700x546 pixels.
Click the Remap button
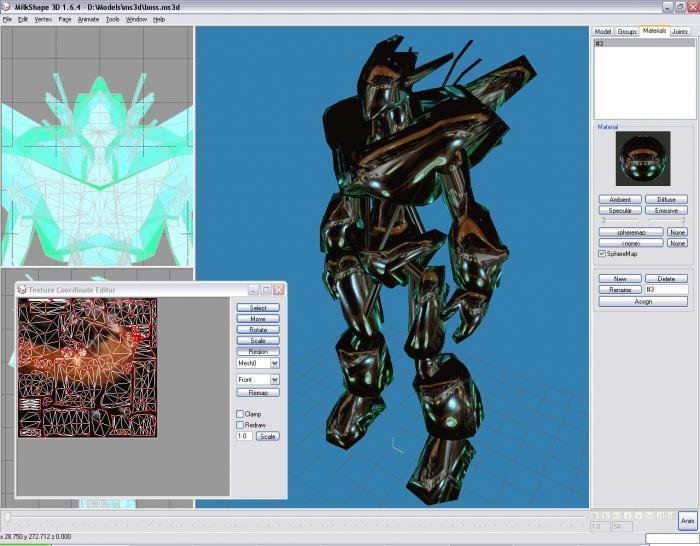(x=258, y=392)
